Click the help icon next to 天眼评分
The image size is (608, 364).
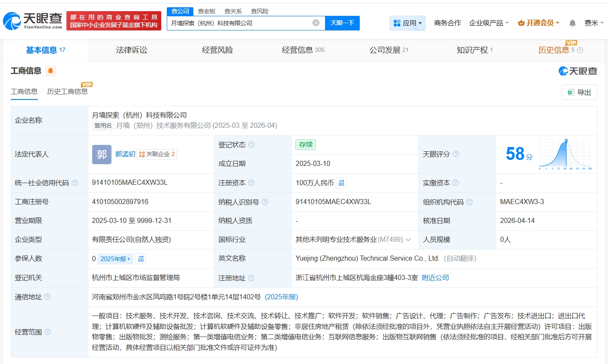tap(456, 154)
